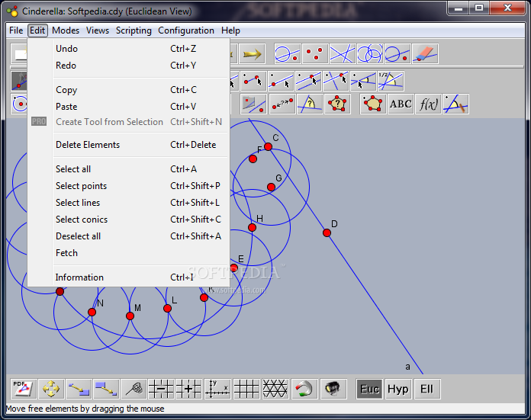The width and height of the screenshot is (531, 420).
Task: Click red point N on the canvas
Action: 92,312
